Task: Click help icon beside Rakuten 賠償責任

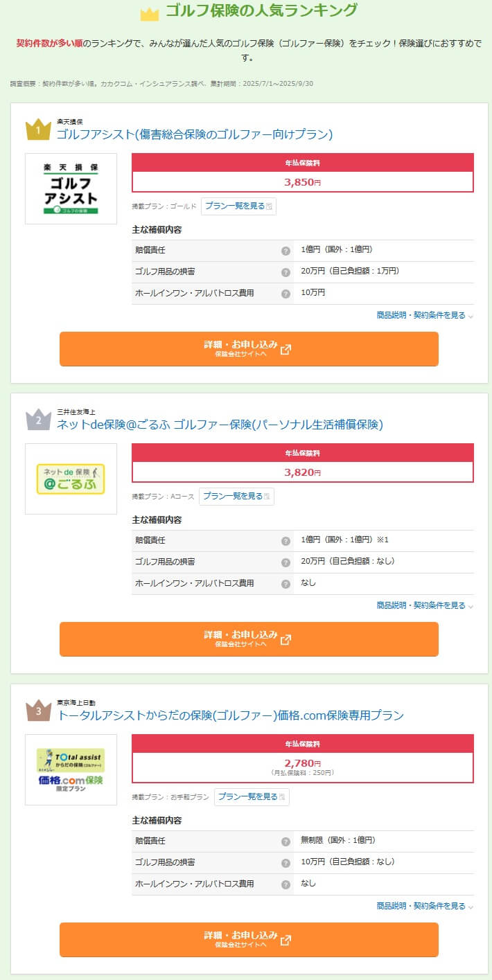Action: pos(285,251)
